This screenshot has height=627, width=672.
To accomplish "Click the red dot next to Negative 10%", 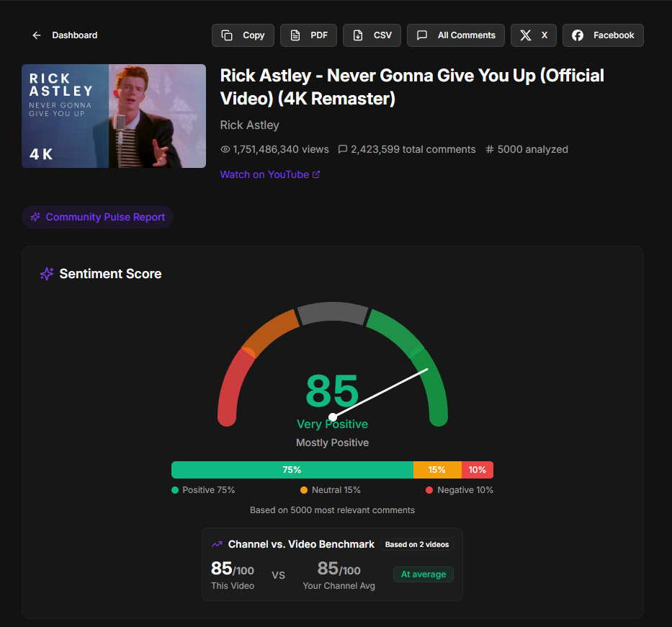I will coord(429,490).
